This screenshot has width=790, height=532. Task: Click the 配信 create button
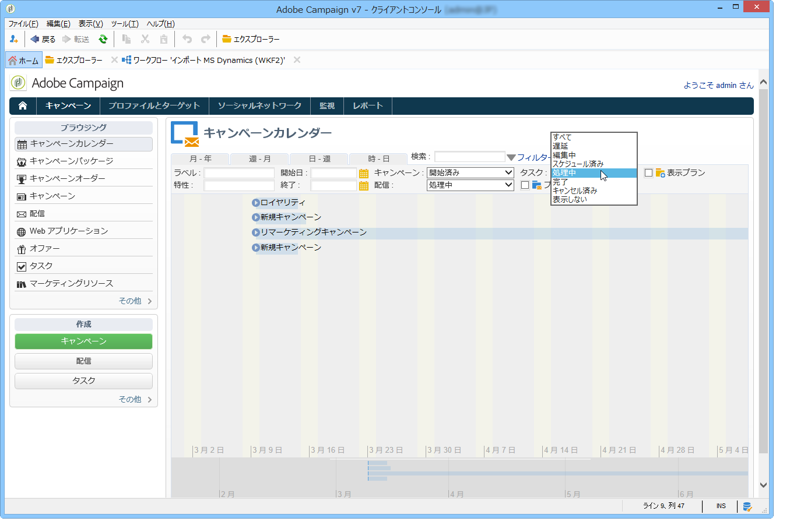[x=83, y=361]
